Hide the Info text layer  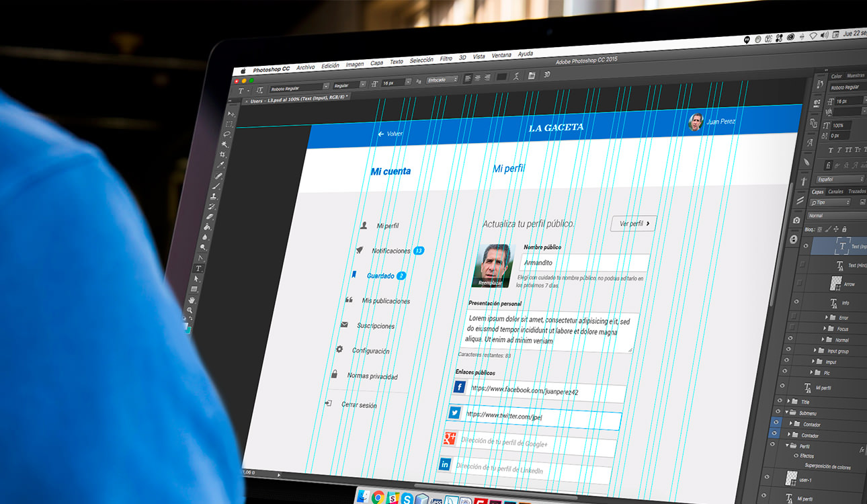tap(798, 302)
